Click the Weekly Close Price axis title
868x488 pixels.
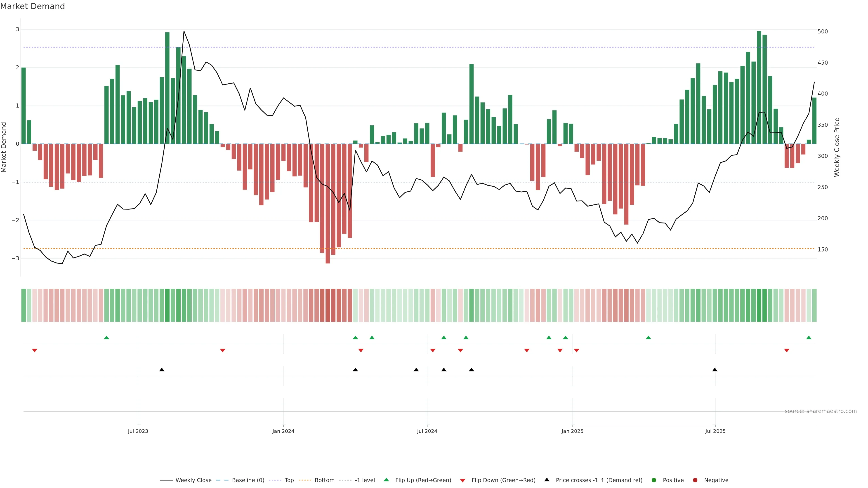[x=837, y=147]
